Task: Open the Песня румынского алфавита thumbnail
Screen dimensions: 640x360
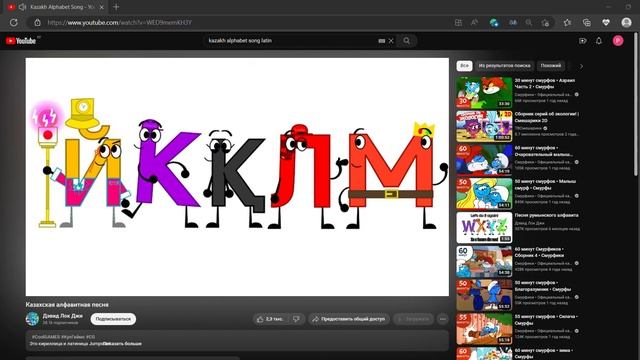Action: pyautogui.click(x=484, y=227)
